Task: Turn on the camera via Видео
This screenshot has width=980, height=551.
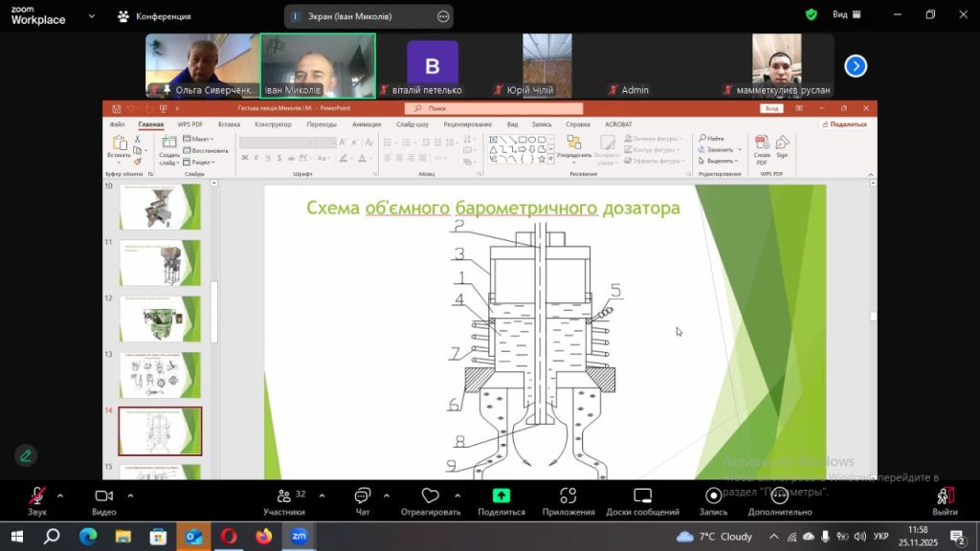Action: (103, 496)
